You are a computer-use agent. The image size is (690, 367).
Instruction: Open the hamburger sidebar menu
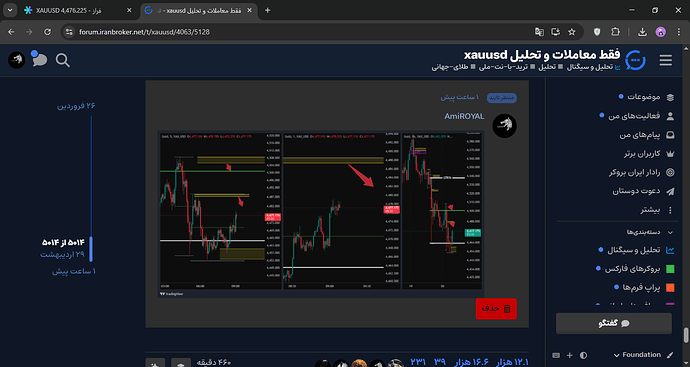coord(665,60)
